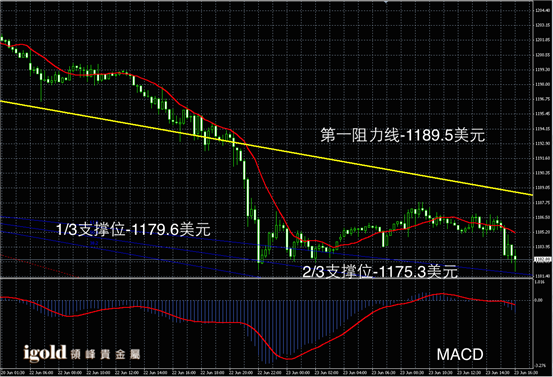Viewport: 553px width, 377px height.
Task: Click the '第一阻力线-1189.5美元' resistance annotation
Action: (402, 135)
